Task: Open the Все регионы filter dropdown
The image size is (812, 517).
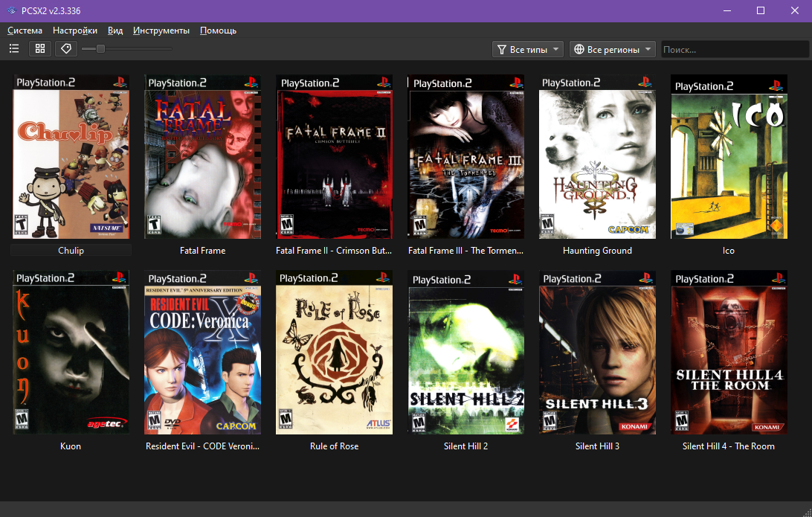Action: (x=613, y=49)
